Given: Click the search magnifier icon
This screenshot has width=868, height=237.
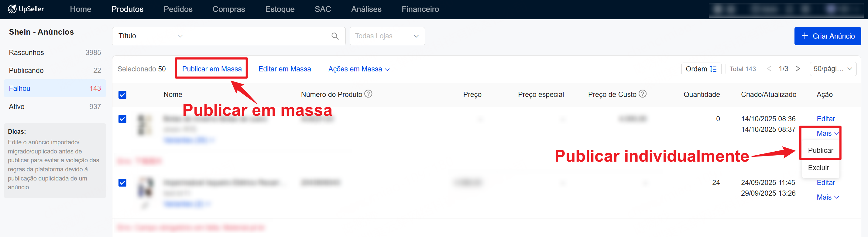Looking at the screenshot, I should 335,36.
